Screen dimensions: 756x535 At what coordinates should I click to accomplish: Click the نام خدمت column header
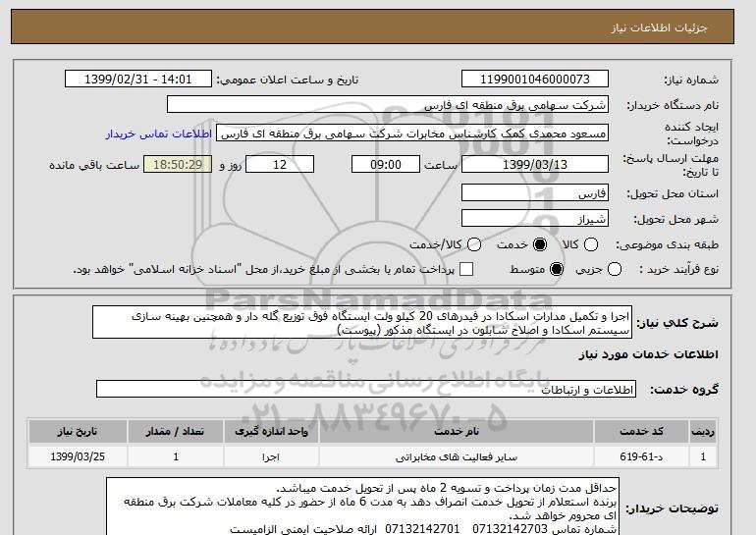pos(457,431)
